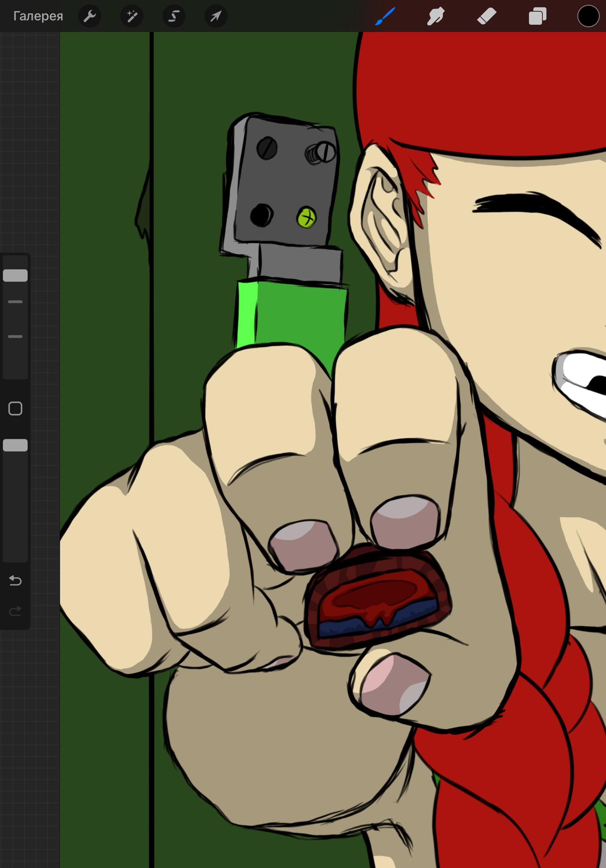Open the Adjustments magic wand menu

tap(132, 16)
